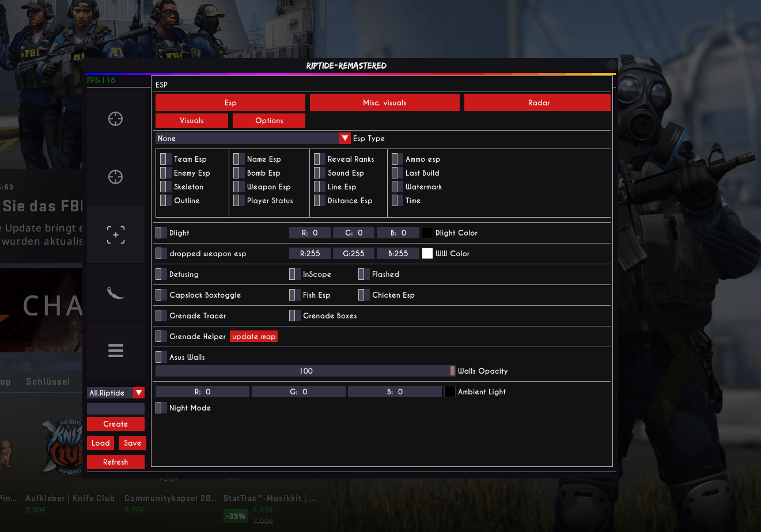The width and height of the screenshot is (761, 532).
Task: Enable the Grenade Boxes checkbox
Action: 295,316
